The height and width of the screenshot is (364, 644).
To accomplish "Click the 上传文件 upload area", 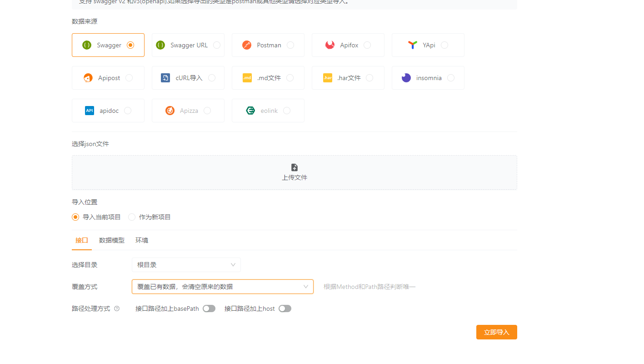I will click(294, 172).
